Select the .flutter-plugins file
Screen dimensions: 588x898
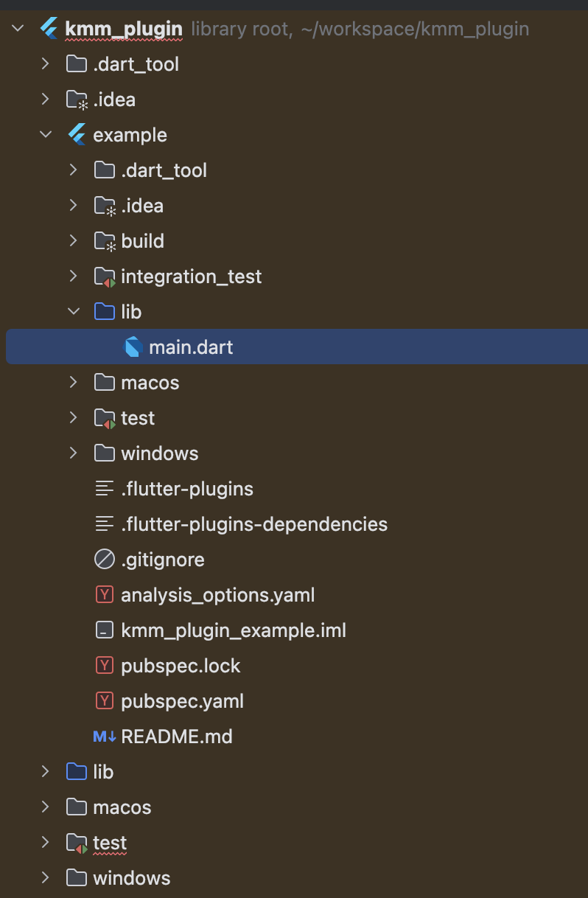(x=187, y=489)
